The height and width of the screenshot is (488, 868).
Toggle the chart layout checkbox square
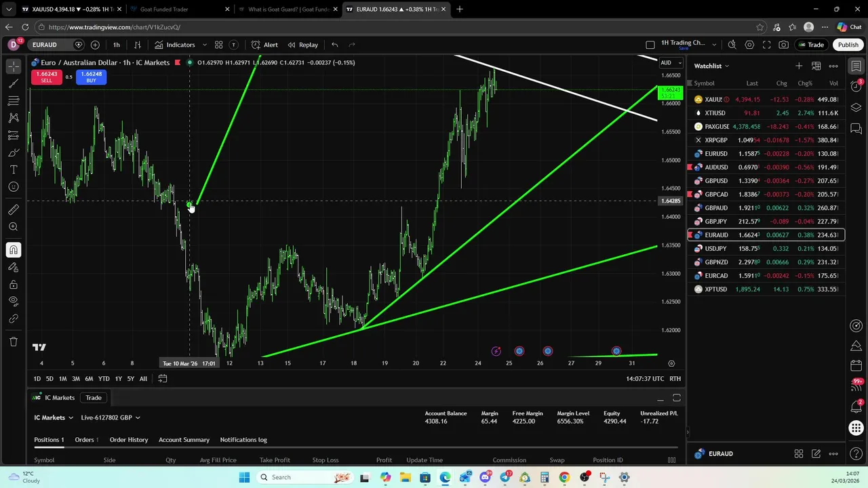(x=650, y=45)
